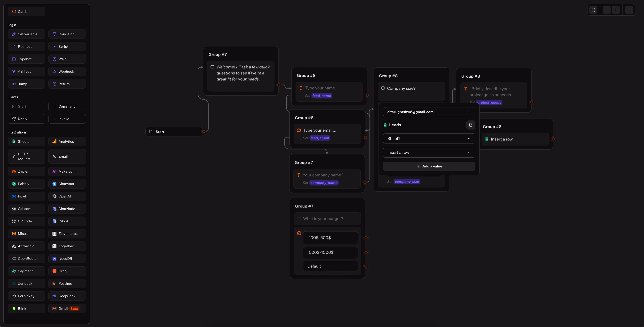
Task: Copy the Leads block using the copy icon
Action: (471, 125)
